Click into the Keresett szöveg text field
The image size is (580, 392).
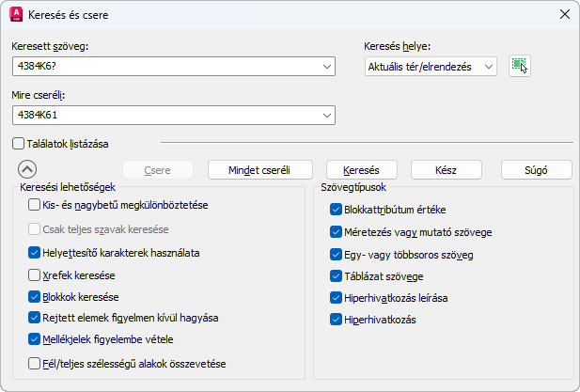[165, 66]
